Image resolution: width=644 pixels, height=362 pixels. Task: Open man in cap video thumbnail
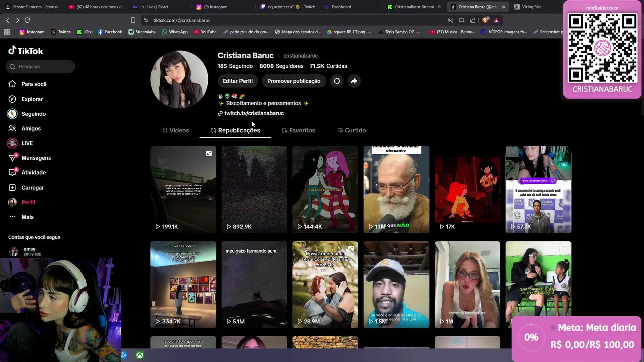click(x=396, y=285)
